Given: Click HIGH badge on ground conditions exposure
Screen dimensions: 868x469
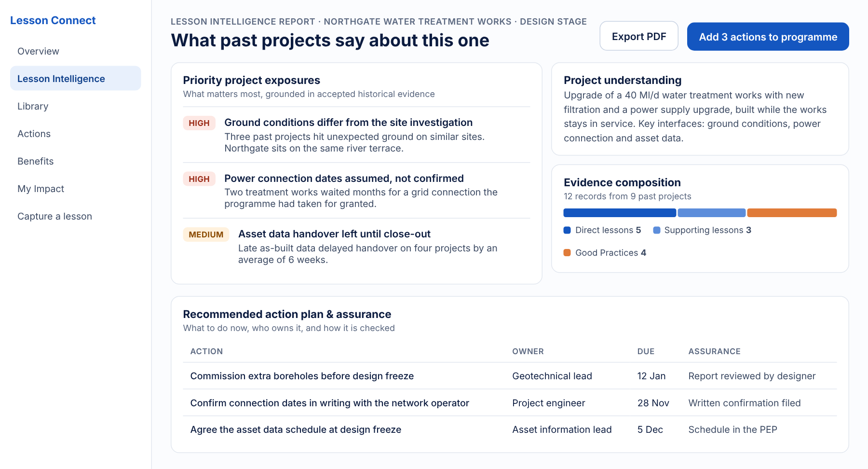Looking at the screenshot, I should 199,123.
